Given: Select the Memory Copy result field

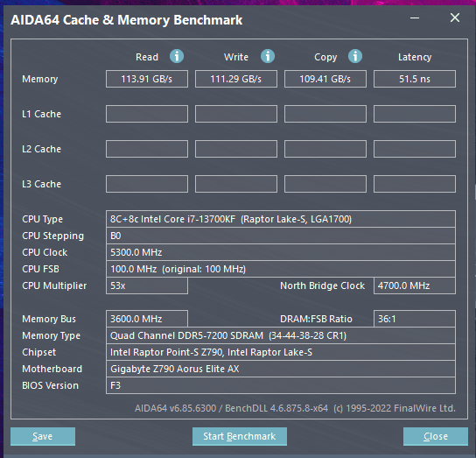Looking at the screenshot, I should (x=325, y=79).
